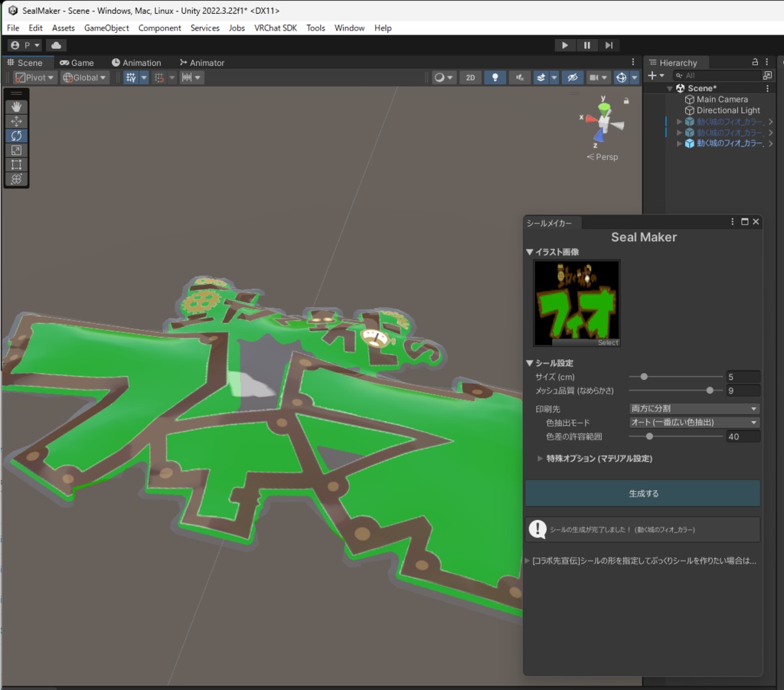Click the illustration image thumbnail
This screenshot has height=690, width=784.
(577, 303)
